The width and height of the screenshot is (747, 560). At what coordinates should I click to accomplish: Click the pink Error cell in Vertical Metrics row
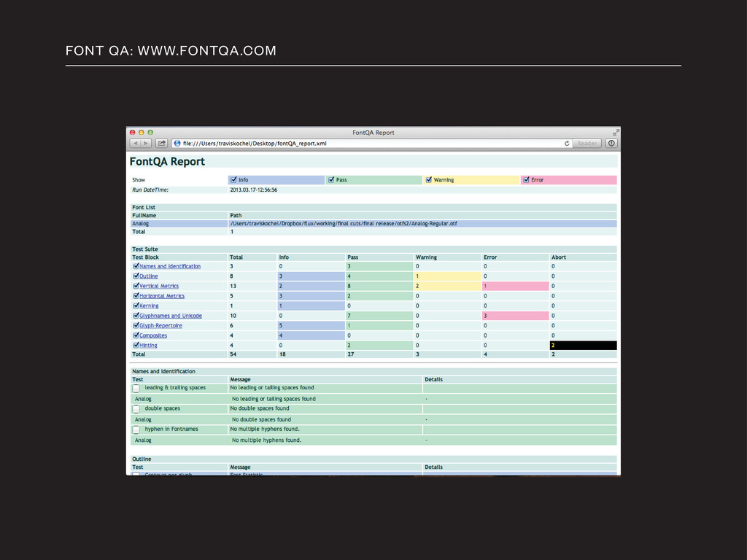516,286
